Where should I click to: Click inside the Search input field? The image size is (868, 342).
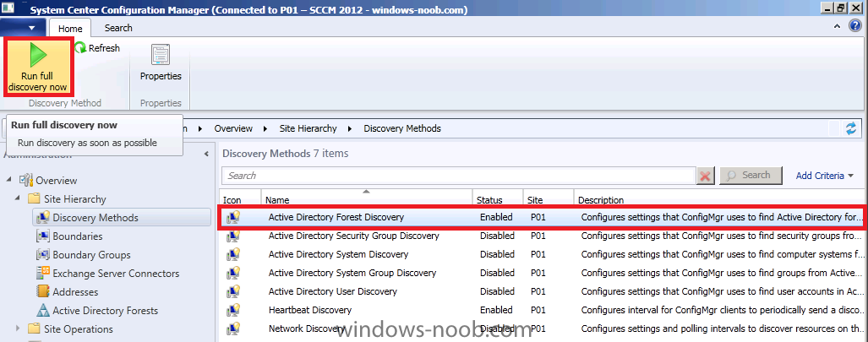(459, 176)
